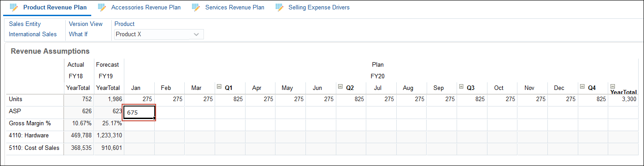This screenshot has width=644, height=166.
Task: Click the Sales Entity link
Action: [25, 24]
